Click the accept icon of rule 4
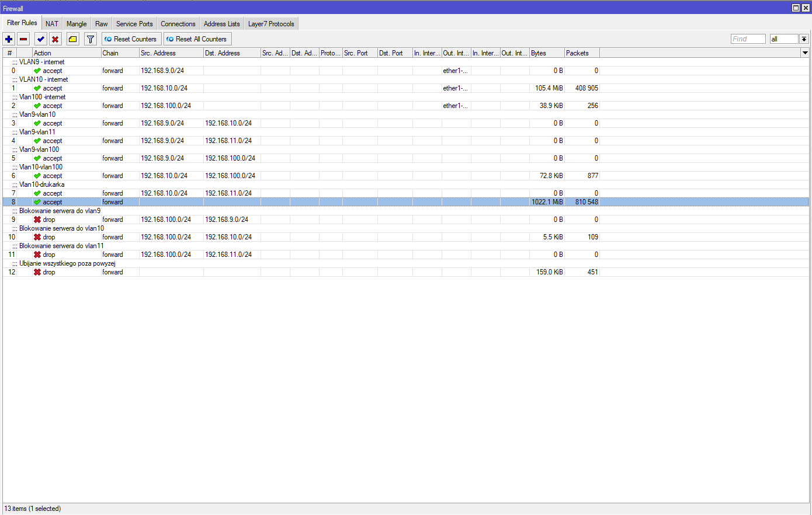The width and height of the screenshot is (812, 515). tap(37, 141)
